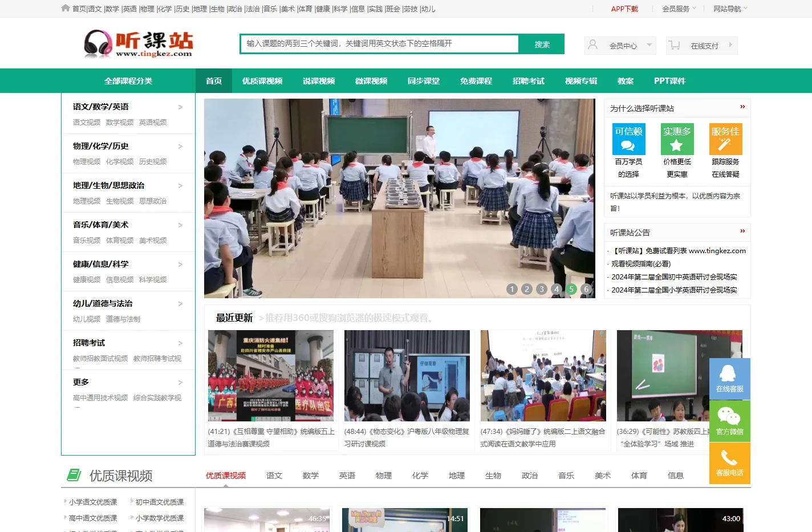Expand the 网站导航 dropdown
812x532 pixels.
coord(730,9)
